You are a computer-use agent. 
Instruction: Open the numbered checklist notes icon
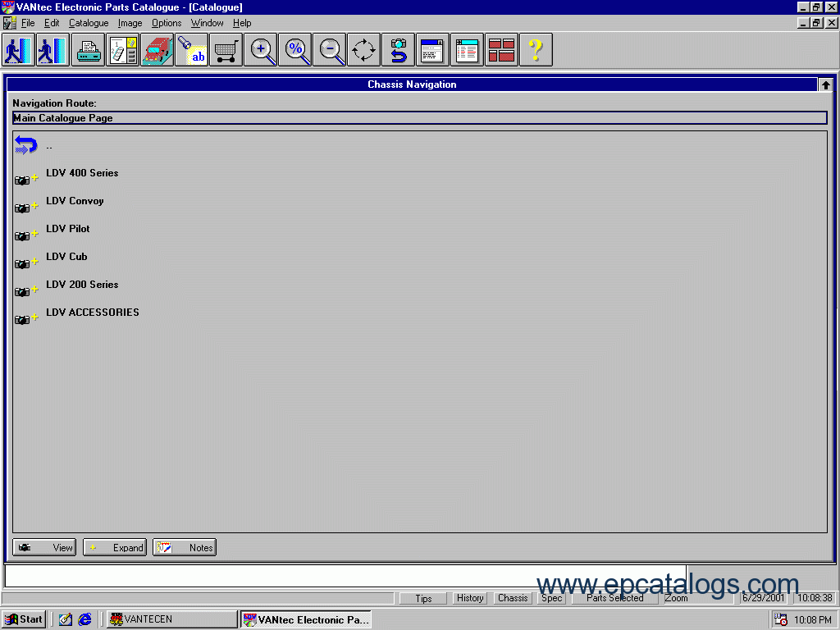click(x=123, y=50)
